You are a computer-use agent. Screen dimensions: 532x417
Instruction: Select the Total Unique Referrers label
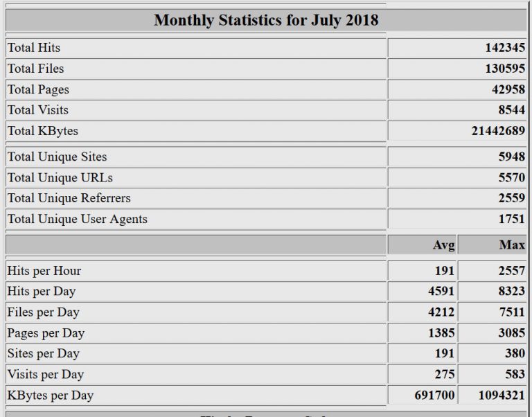pyautogui.click(x=69, y=198)
